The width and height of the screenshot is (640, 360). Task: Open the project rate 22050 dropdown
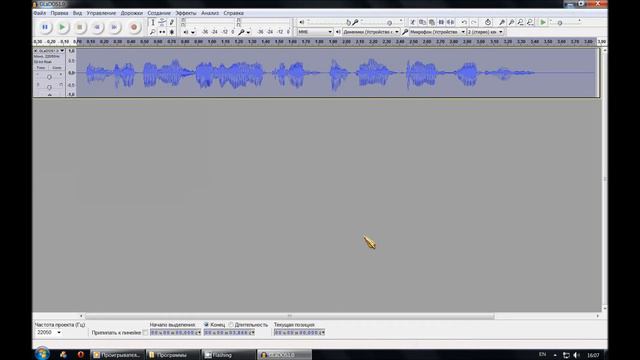coord(49,333)
